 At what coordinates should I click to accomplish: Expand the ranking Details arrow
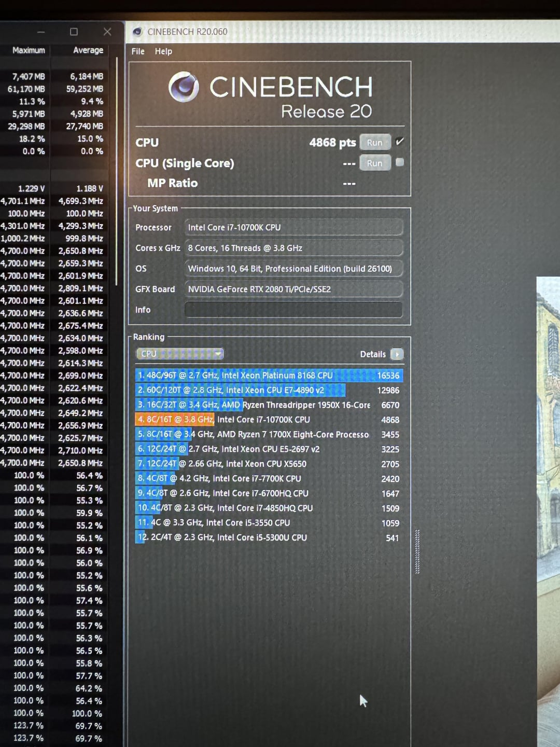coord(397,354)
